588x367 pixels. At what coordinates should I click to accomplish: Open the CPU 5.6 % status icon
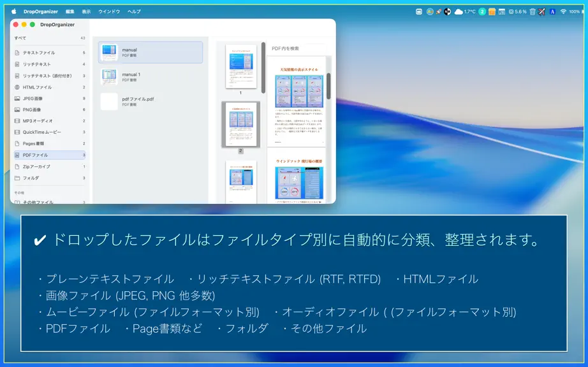[x=517, y=11]
